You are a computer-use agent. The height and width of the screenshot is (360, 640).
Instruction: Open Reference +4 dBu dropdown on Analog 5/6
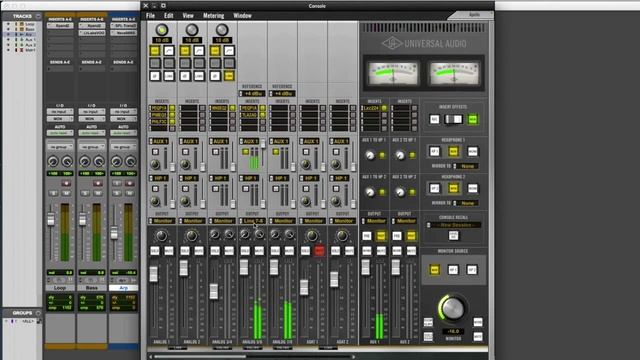[252, 93]
